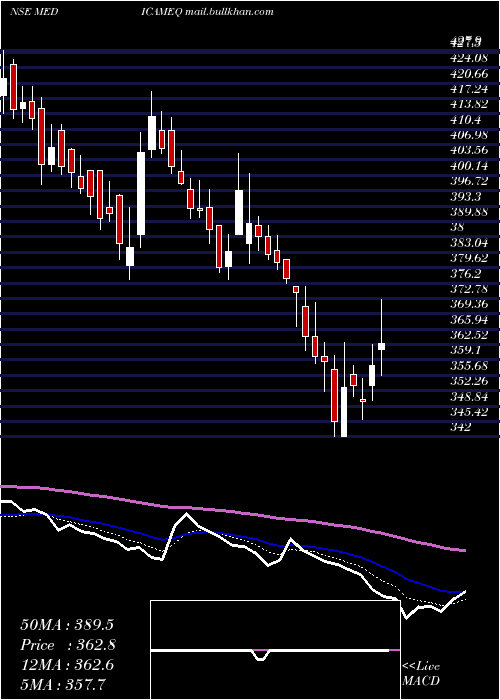500x700 pixels.
Task: Click the 376.2 price axis label
Action: (465, 273)
